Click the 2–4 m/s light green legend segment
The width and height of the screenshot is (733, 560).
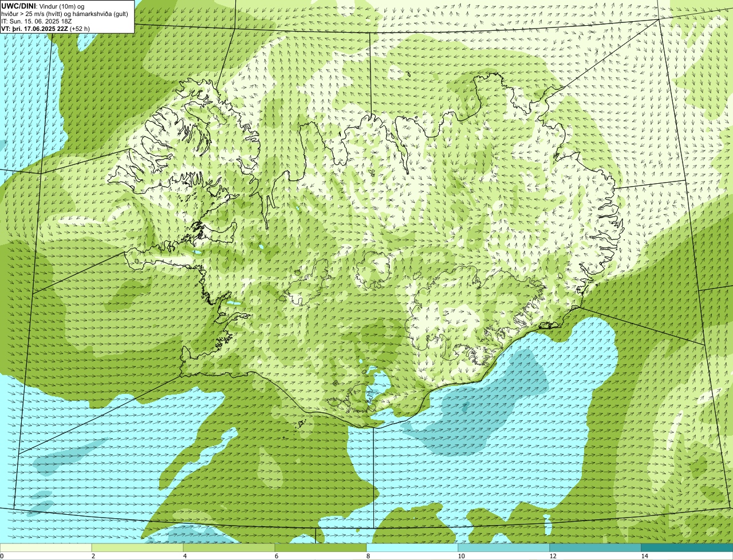click(137, 547)
